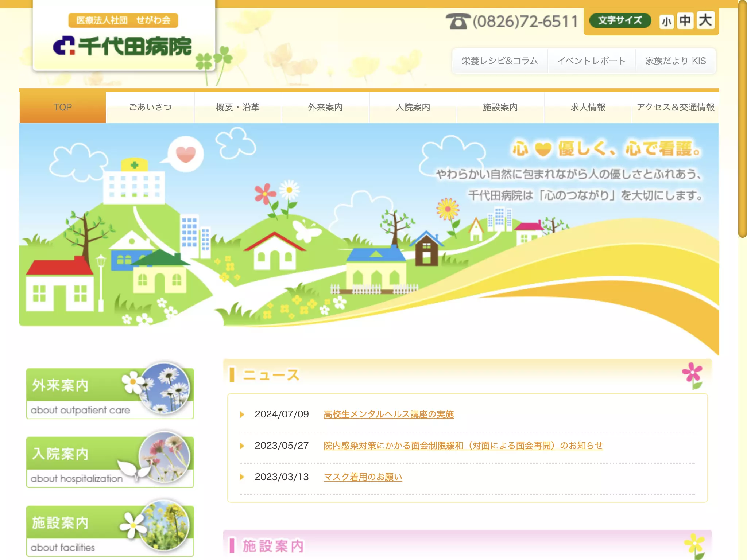Open the 概要・沿革 menu item
Screen dimensions: 747x560
[x=238, y=107]
